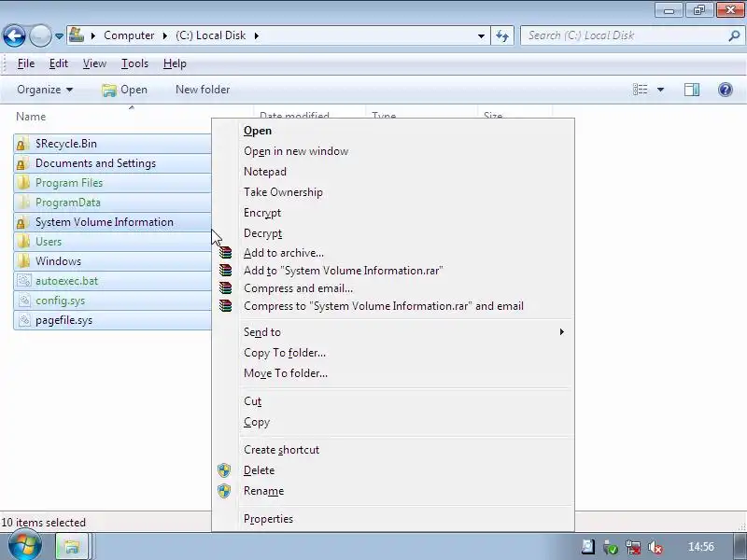Open the Help menu
This screenshot has height=560, width=747.
pos(175,63)
